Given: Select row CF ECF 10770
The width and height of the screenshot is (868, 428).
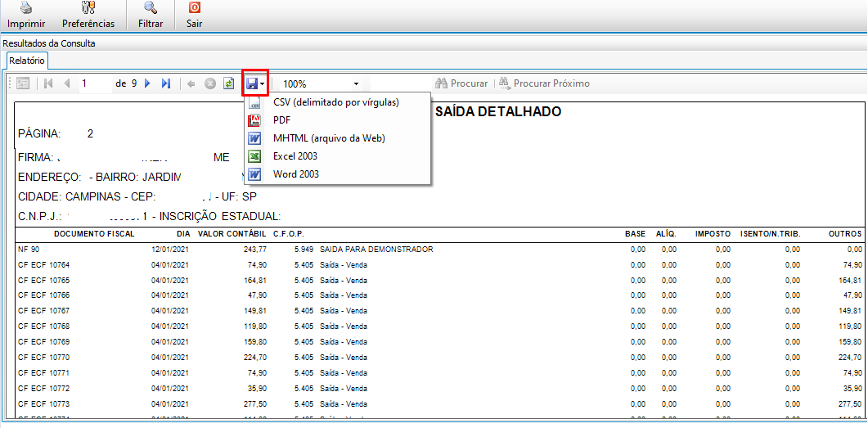Looking at the screenshot, I should point(440,357).
